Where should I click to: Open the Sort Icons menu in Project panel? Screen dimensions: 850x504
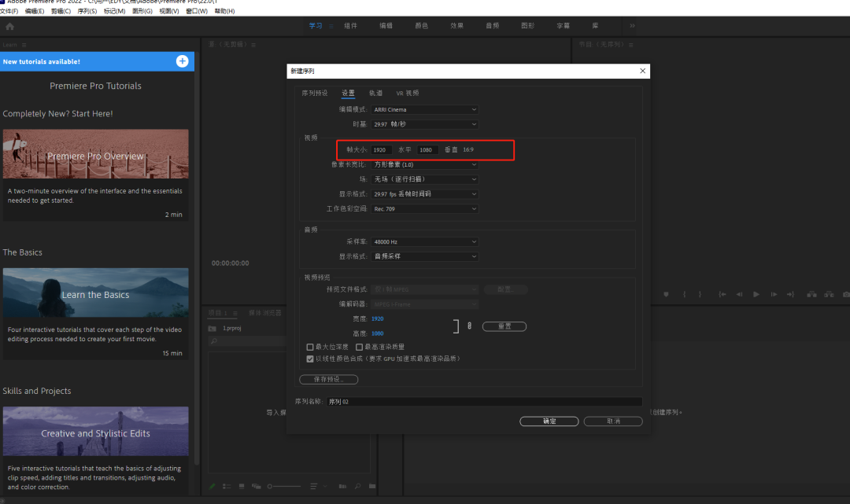point(317,486)
